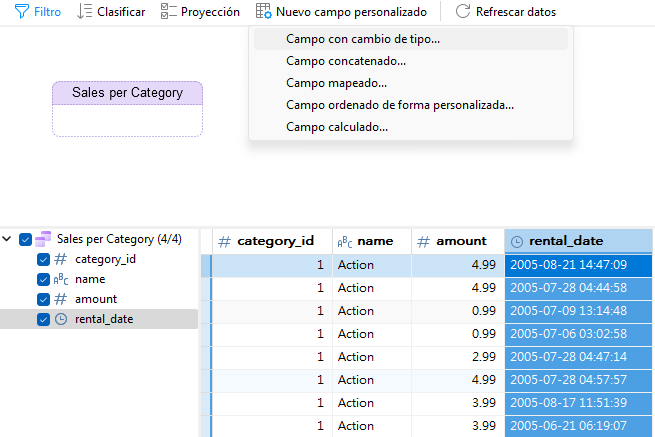This screenshot has height=437, width=655.
Task: Click cell 2005-07-28 04:57:57
Action: (579, 380)
